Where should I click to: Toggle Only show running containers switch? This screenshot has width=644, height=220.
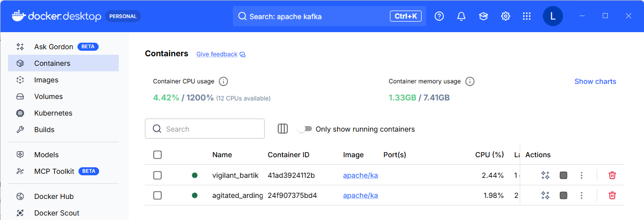click(x=304, y=129)
